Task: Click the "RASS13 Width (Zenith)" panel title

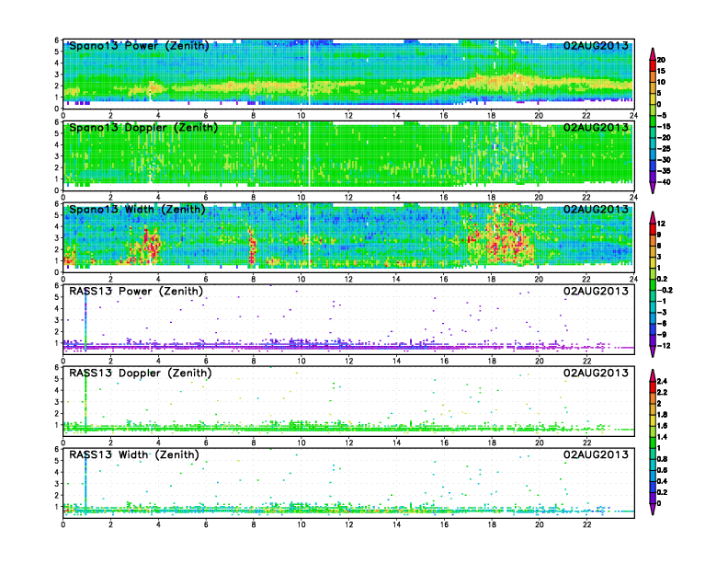Action: (x=134, y=454)
